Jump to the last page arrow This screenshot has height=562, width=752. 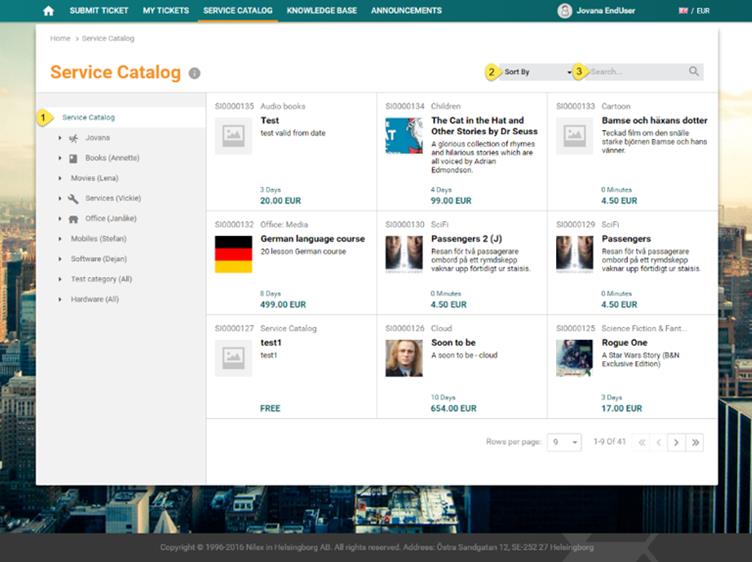click(695, 442)
